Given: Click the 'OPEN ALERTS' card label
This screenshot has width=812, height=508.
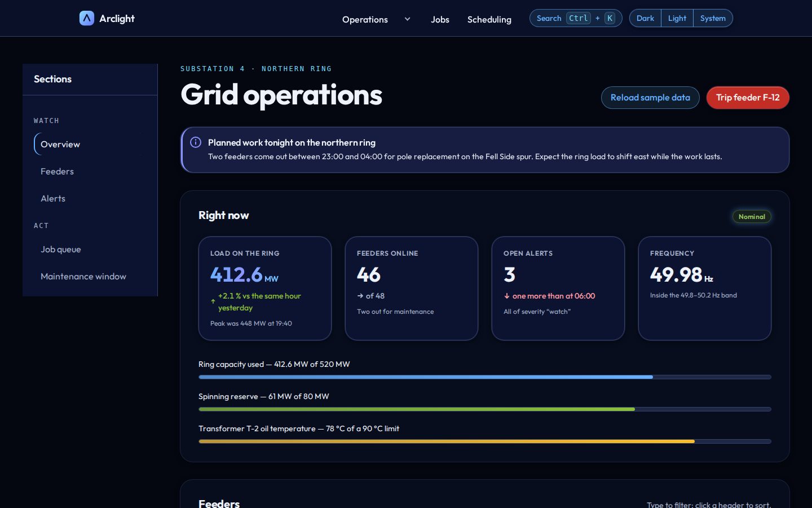Looking at the screenshot, I should point(528,253).
